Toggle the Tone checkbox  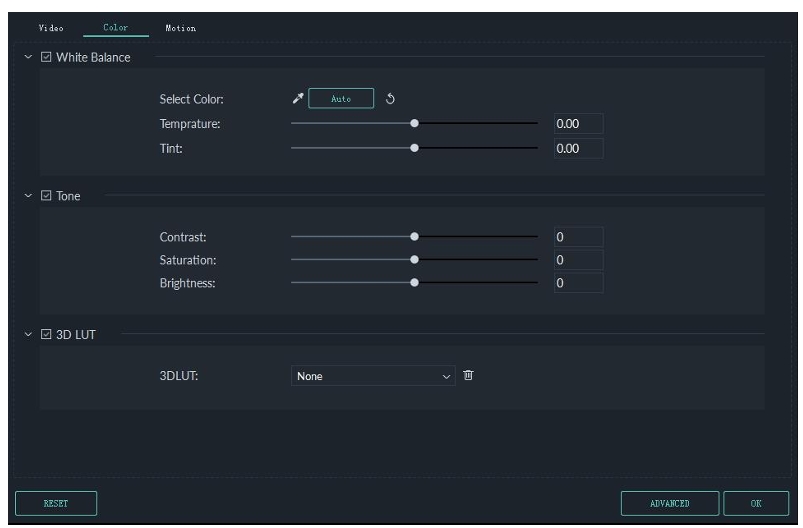click(46, 196)
